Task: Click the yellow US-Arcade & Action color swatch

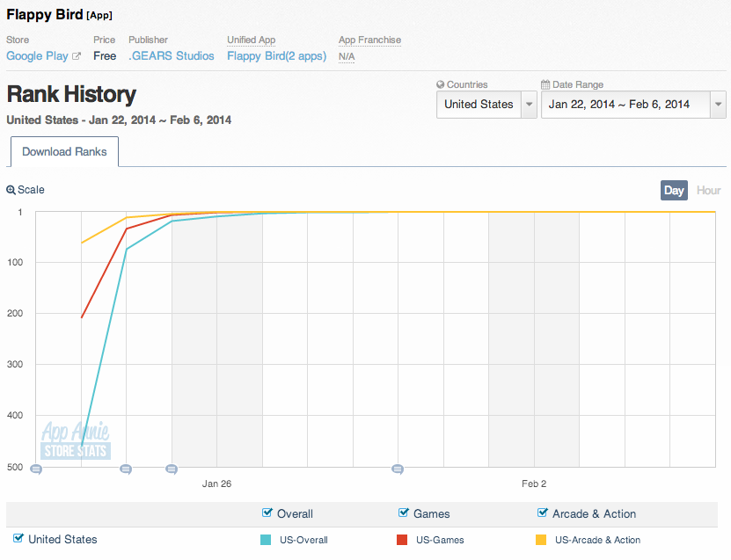Action: [x=541, y=540]
